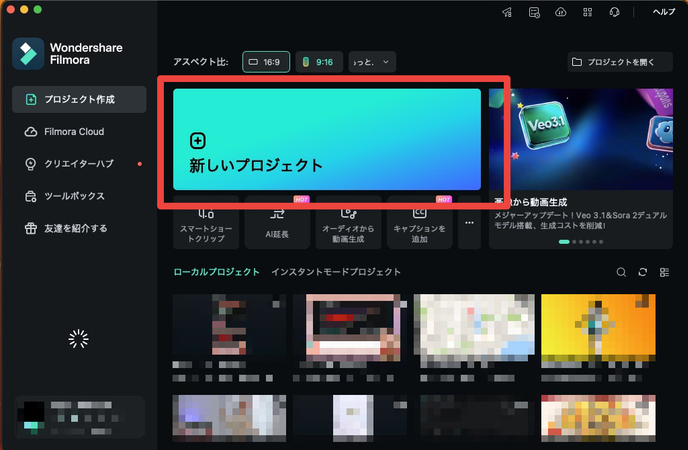The width and height of the screenshot is (688, 450).
Task: Click the cloud download icon
Action: pyautogui.click(x=560, y=12)
